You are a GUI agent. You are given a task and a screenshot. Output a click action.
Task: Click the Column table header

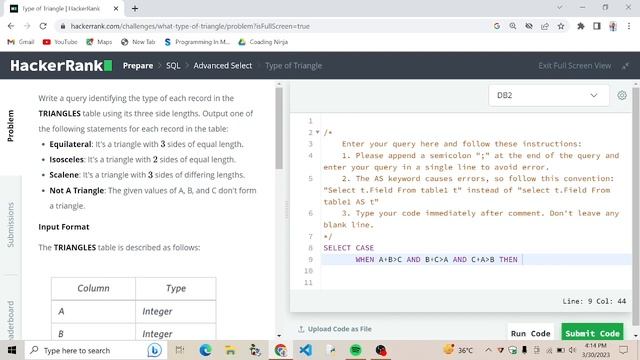coord(93,288)
